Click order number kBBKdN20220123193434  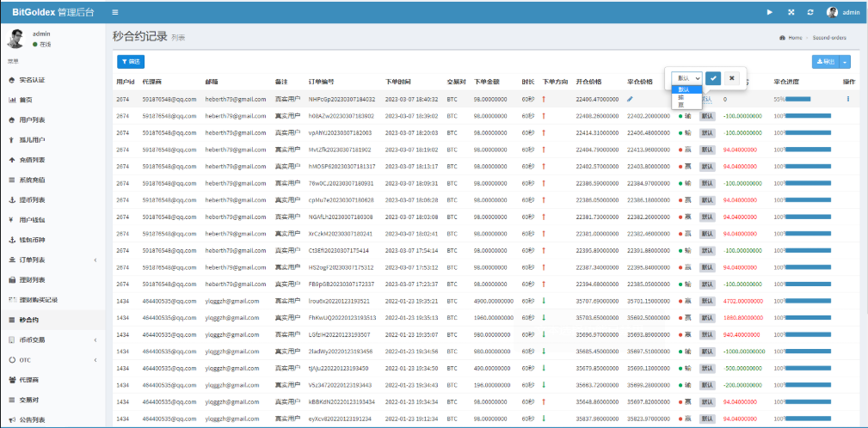(x=342, y=401)
